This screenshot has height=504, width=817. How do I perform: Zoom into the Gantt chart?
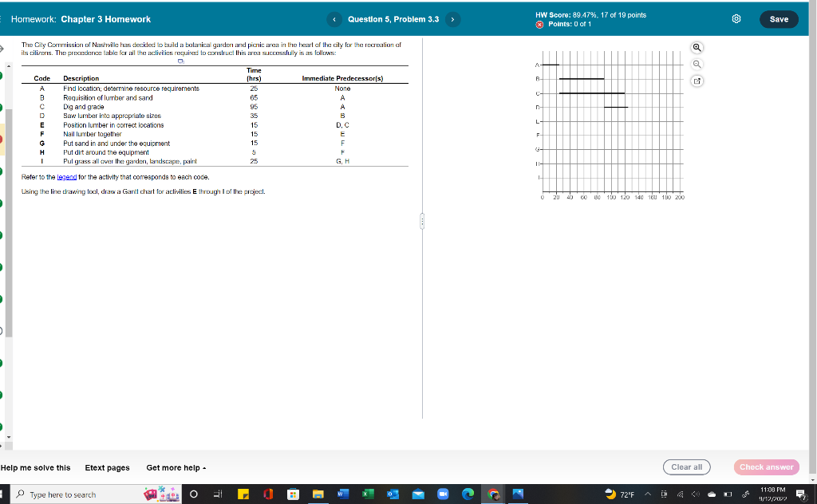click(697, 49)
